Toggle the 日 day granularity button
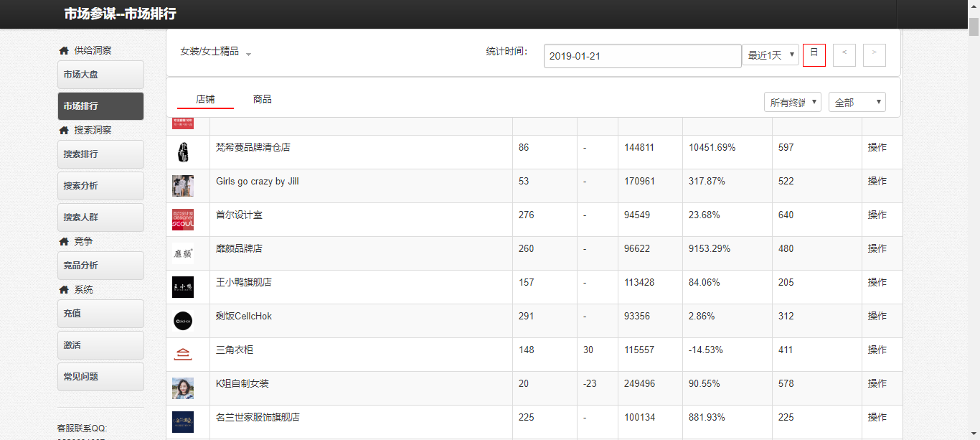The width and height of the screenshot is (980, 440). [x=814, y=55]
